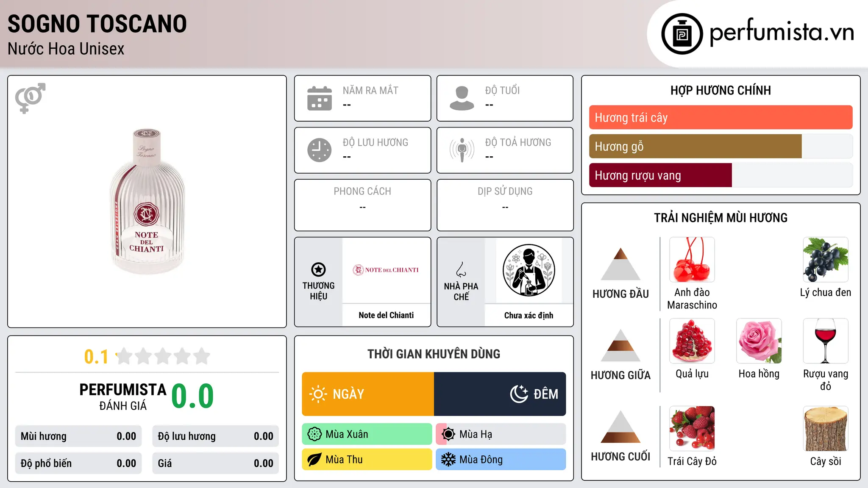Click the Hương giữa pyramid icon
Image resolution: width=868 pixels, height=488 pixels.
pyautogui.click(x=620, y=345)
